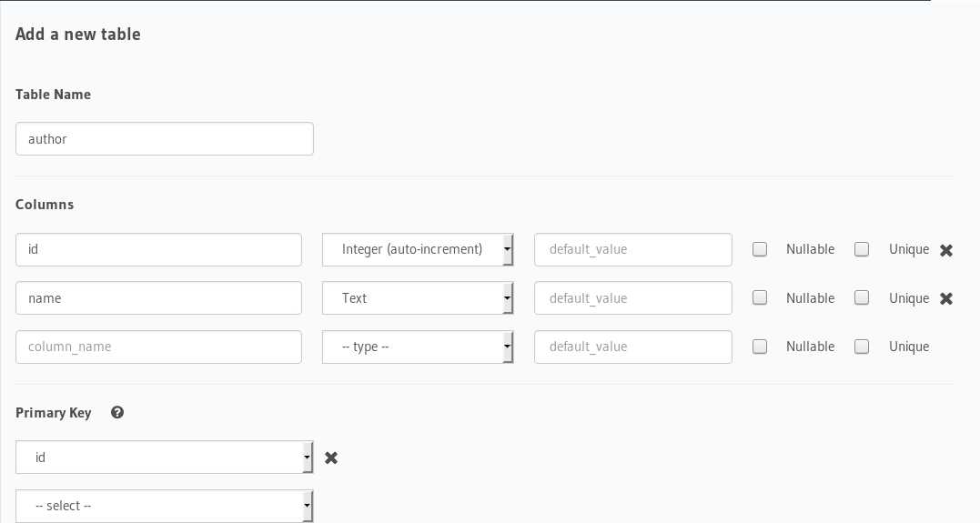
Task: Open the -- type -- dropdown
Action: [x=418, y=347]
